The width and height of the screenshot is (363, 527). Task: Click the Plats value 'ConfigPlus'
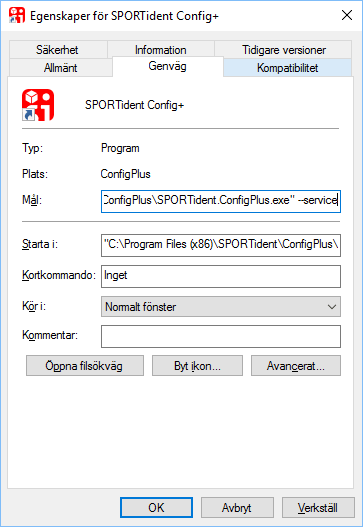pyautogui.click(x=125, y=174)
